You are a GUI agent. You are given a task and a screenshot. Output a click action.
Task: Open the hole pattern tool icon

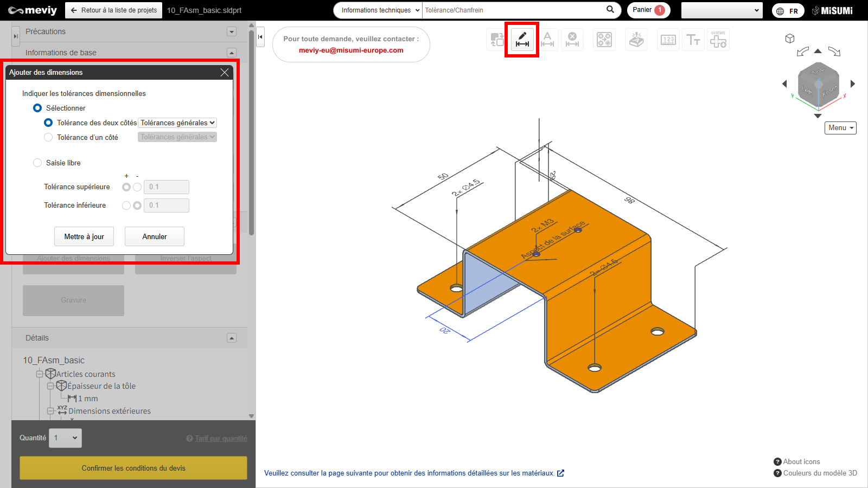pos(604,40)
